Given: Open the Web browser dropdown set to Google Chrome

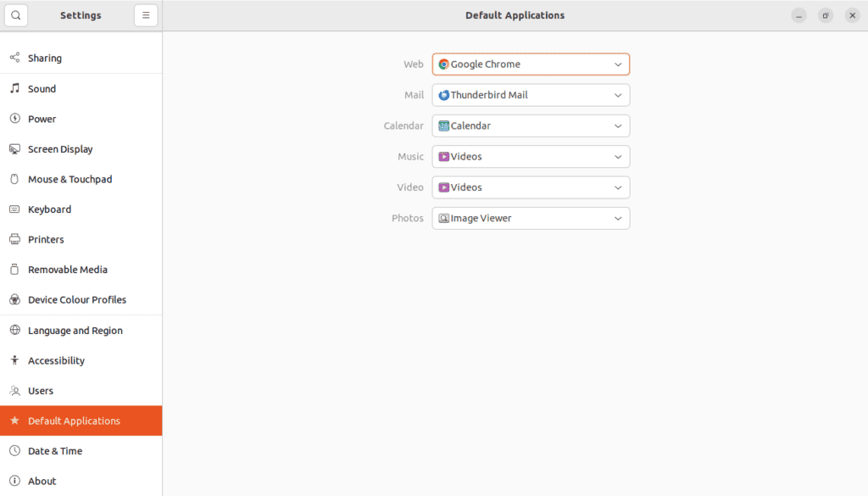Looking at the screenshot, I should coord(530,64).
